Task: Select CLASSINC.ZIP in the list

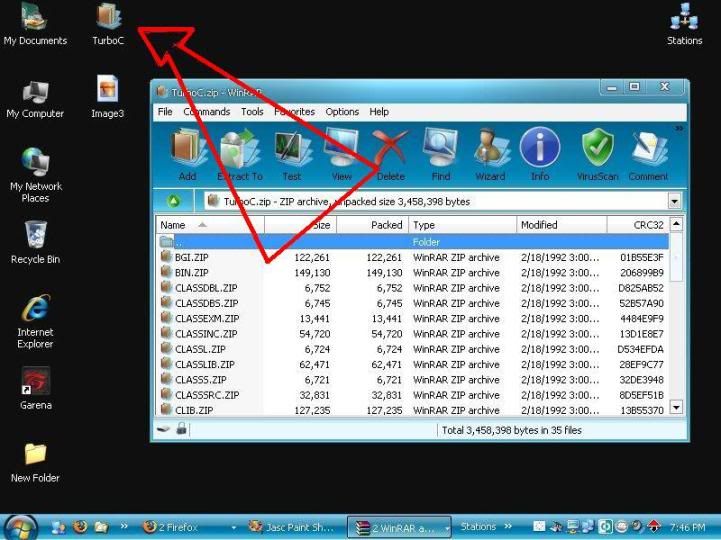Action: (x=412, y=333)
